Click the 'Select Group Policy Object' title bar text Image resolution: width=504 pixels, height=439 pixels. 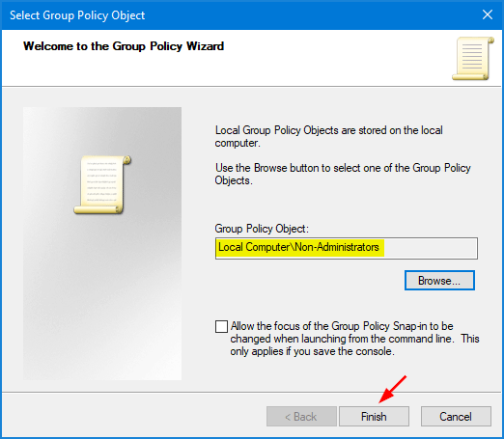(77, 15)
